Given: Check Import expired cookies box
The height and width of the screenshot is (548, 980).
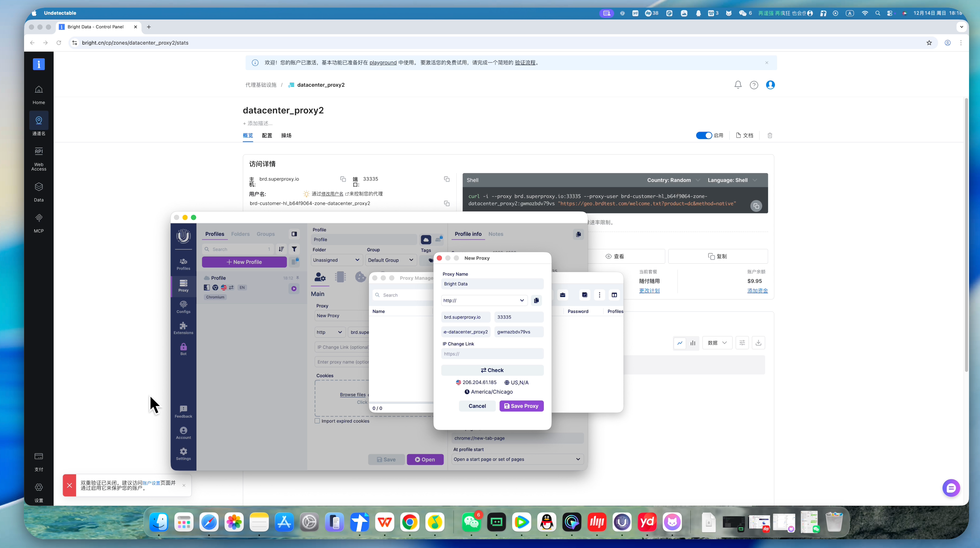Looking at the screenshot, I should click(317, 421).
